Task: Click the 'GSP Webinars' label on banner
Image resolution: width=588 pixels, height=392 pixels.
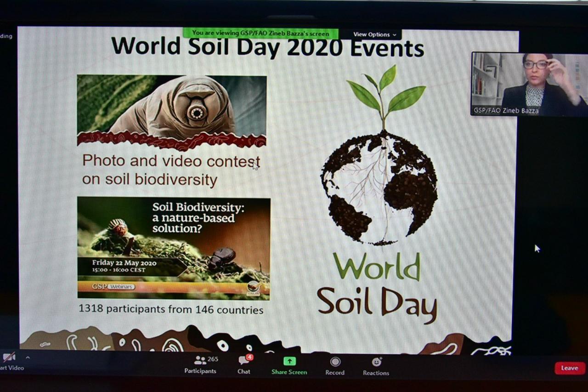Action: click(113, 287)
